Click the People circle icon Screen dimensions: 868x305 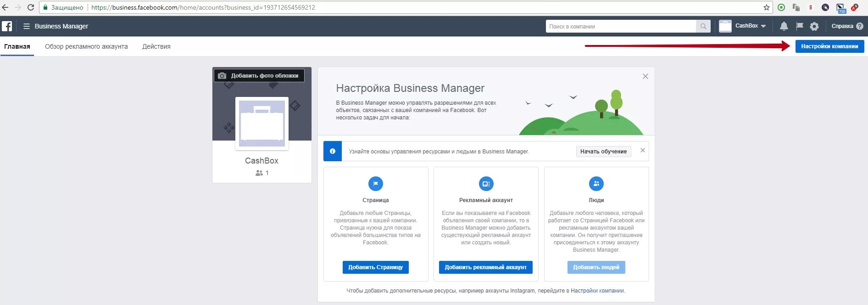point(596,184)
